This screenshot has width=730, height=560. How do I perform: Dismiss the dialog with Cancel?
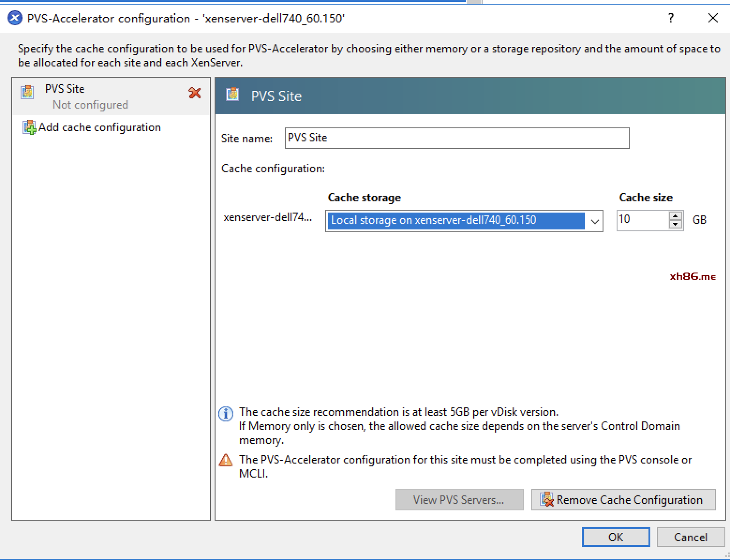point(690,537)
